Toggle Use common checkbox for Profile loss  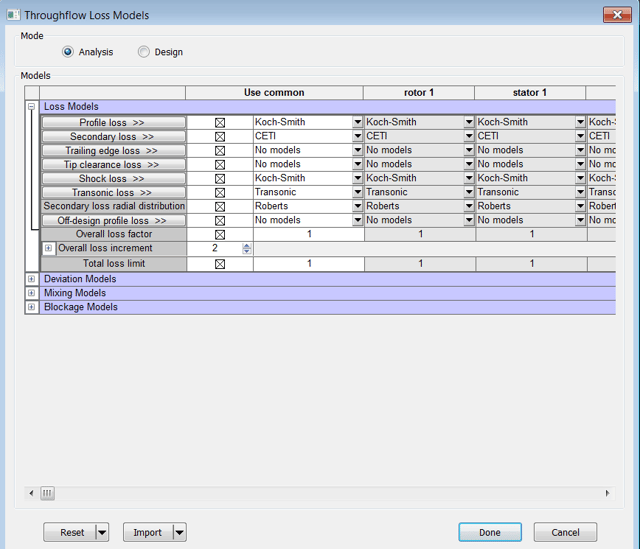(x=220, y=122)
